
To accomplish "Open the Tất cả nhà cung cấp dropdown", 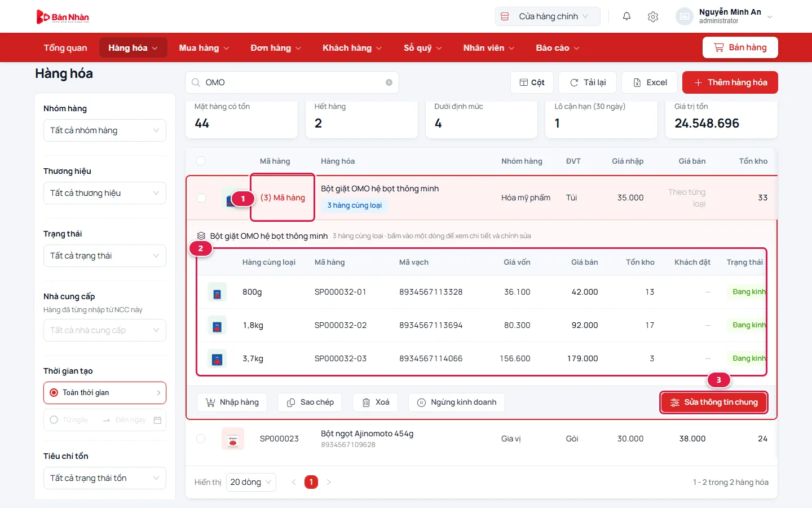I will [105, 330].
